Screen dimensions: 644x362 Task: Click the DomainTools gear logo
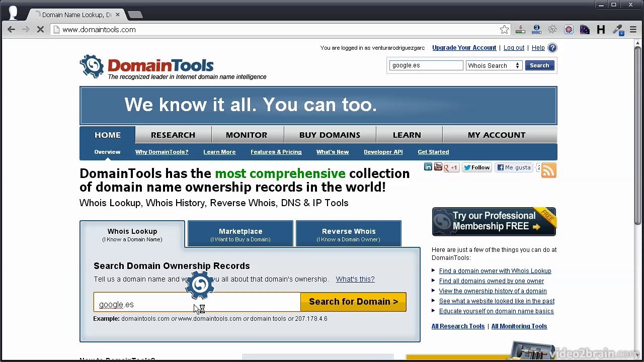point(92,66)
